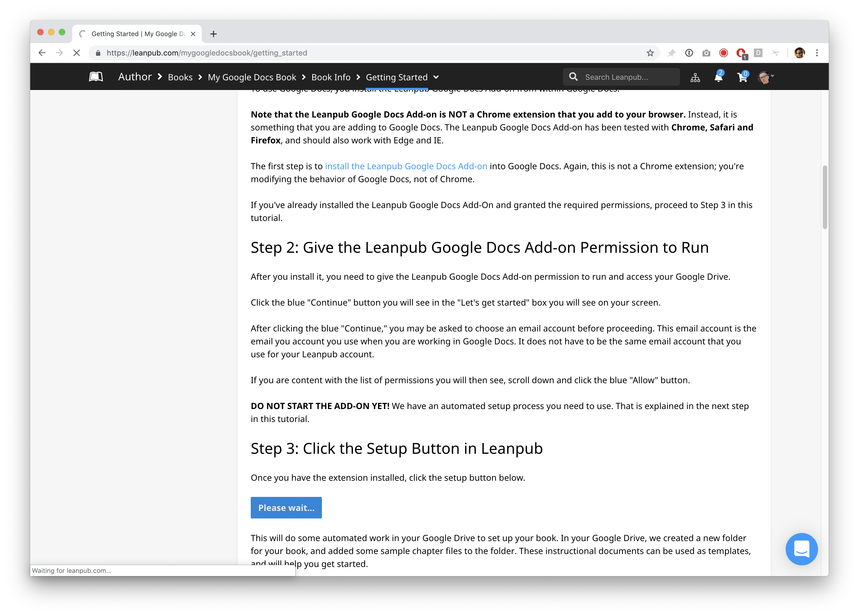Click the Waiting for leanpub.com status text
Screen dimensions: 859x616
coord(72,570)
